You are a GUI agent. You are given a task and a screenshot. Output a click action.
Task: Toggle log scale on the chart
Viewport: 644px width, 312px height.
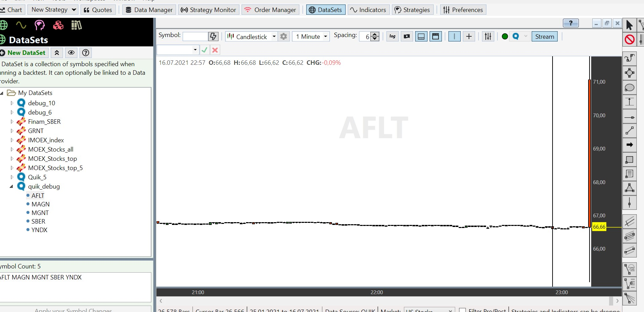tap(392, 36)
